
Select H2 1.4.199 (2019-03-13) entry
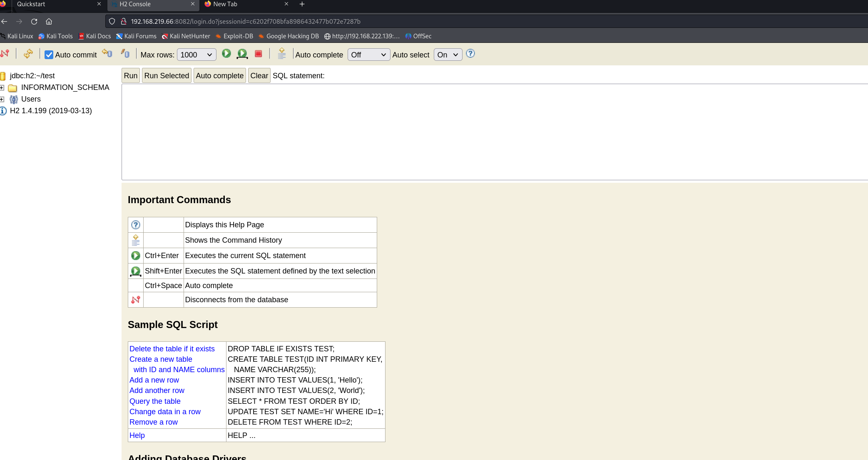[x=51, y=111]
